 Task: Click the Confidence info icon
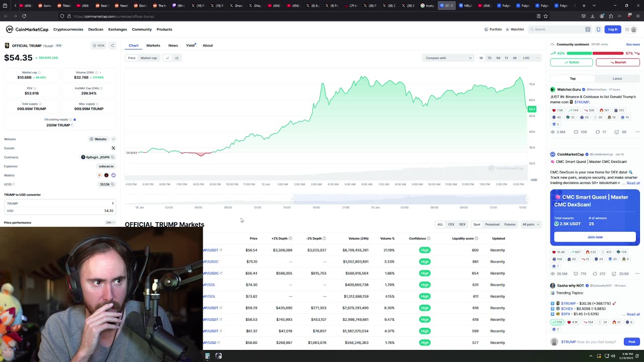click(429, 238)
